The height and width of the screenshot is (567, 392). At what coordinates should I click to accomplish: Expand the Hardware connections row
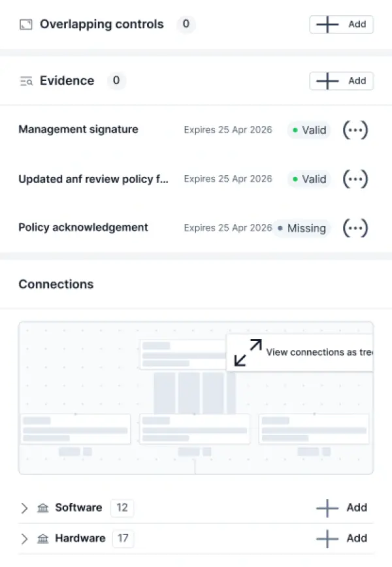24,538
